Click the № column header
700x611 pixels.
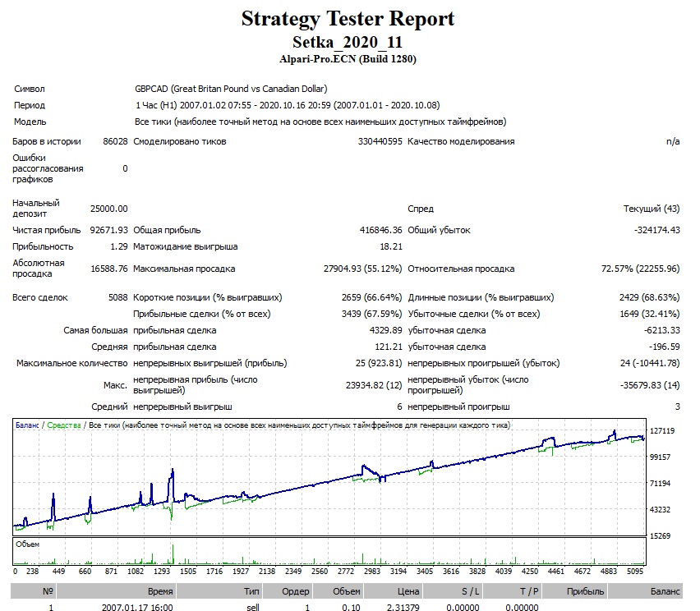point(33,591)
